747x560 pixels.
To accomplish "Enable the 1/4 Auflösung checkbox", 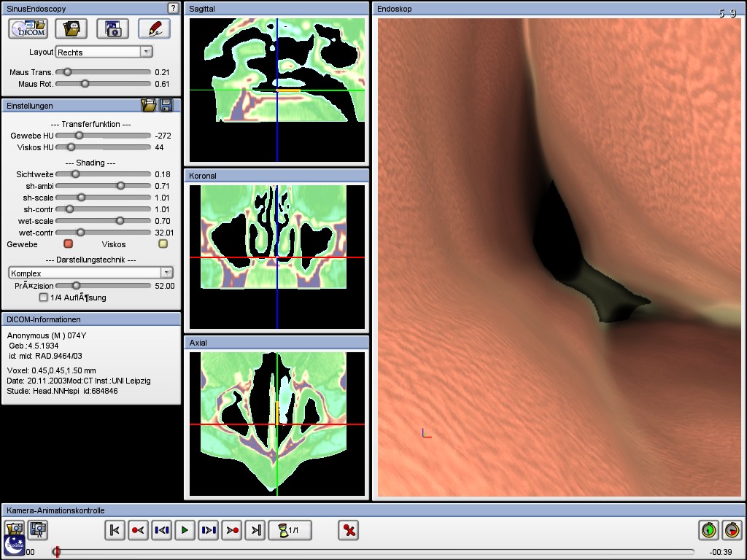I will 44,297.
